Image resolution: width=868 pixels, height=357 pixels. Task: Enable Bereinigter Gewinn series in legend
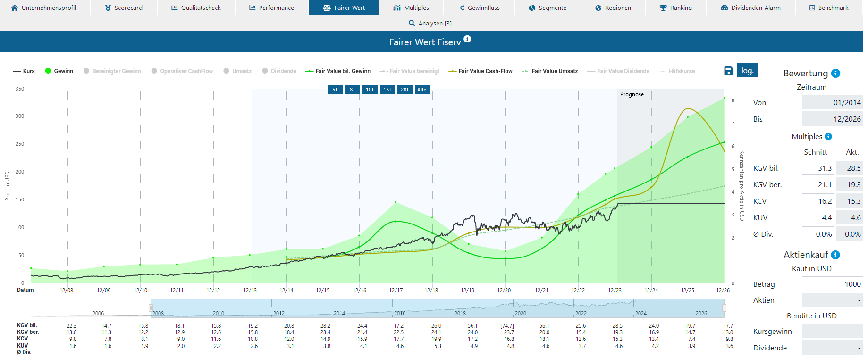112,71
